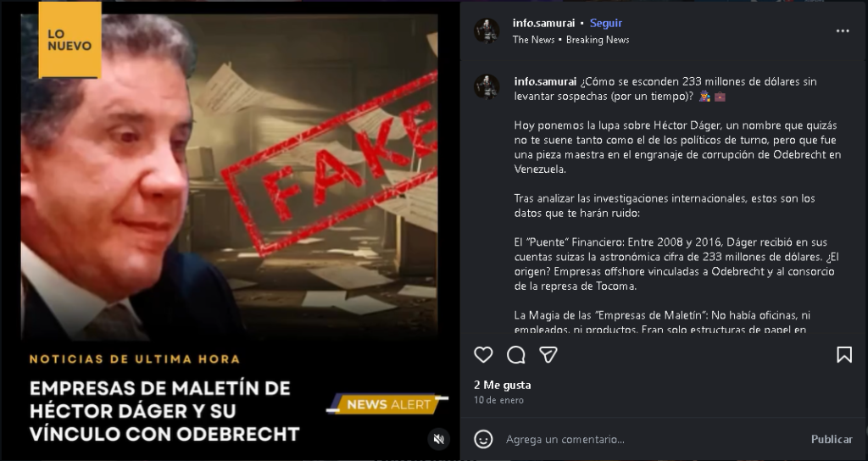Open the '10 de enero' post date link
The image size is (868, 461).
[x=498, y=400]
